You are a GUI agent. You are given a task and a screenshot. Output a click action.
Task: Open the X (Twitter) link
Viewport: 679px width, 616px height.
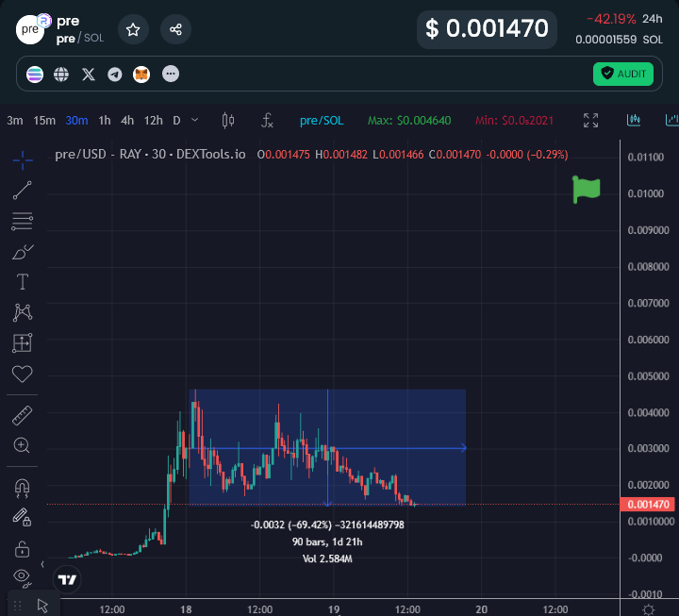[x=89, y=75]
